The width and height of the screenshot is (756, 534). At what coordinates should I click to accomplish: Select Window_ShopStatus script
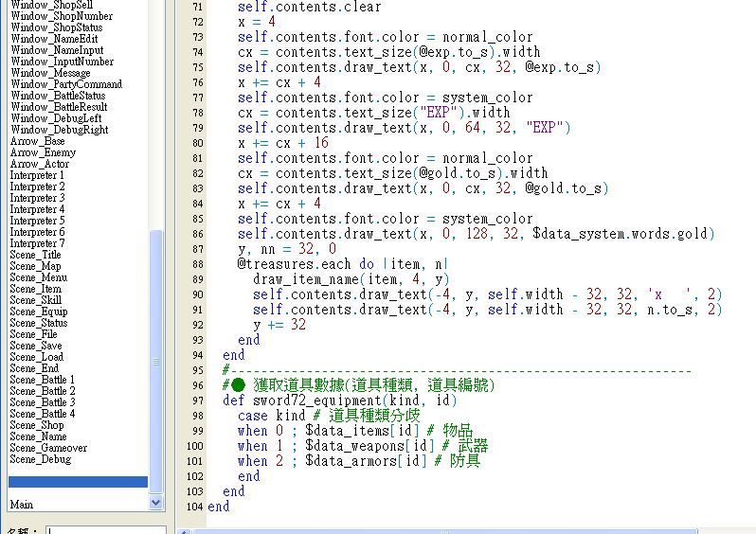pos(57,27)
